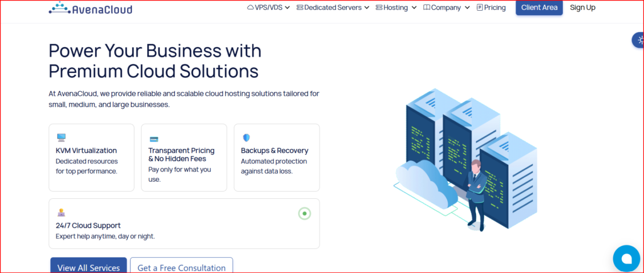Click the monitor icon in KVM Virtualization card

(61, 138)
